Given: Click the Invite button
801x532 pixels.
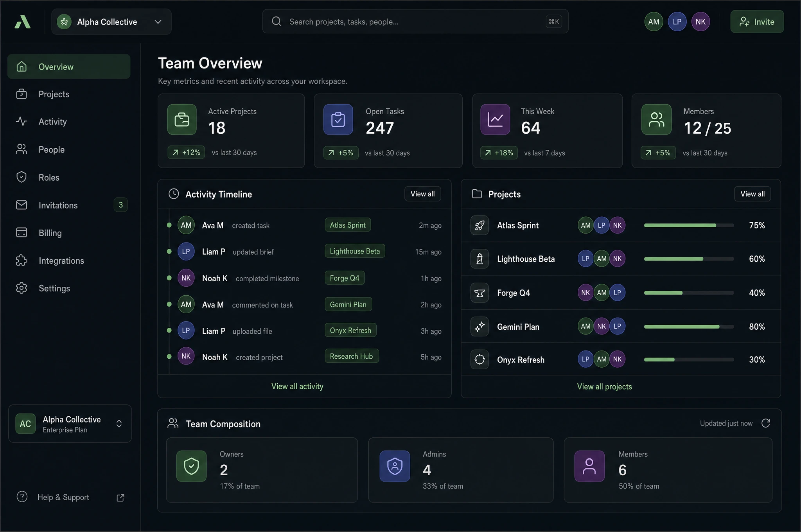Looking at the screenshot, I should [757, 22].
